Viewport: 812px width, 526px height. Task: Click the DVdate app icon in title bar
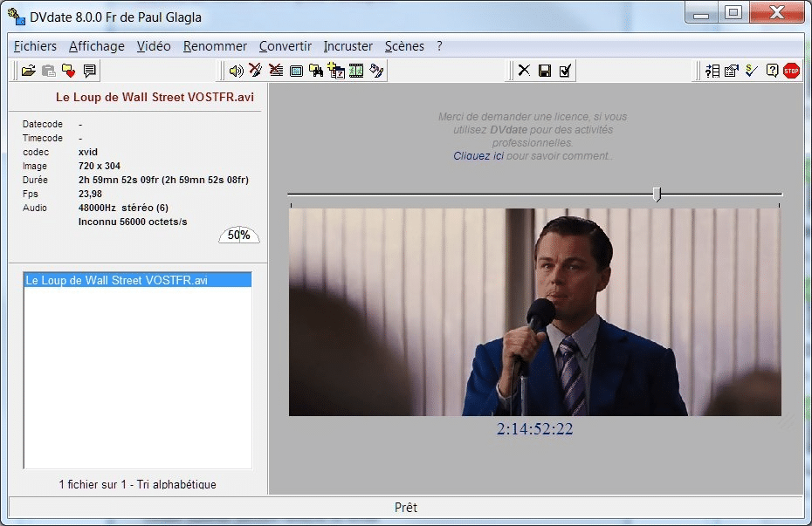(x=17, y=17)
